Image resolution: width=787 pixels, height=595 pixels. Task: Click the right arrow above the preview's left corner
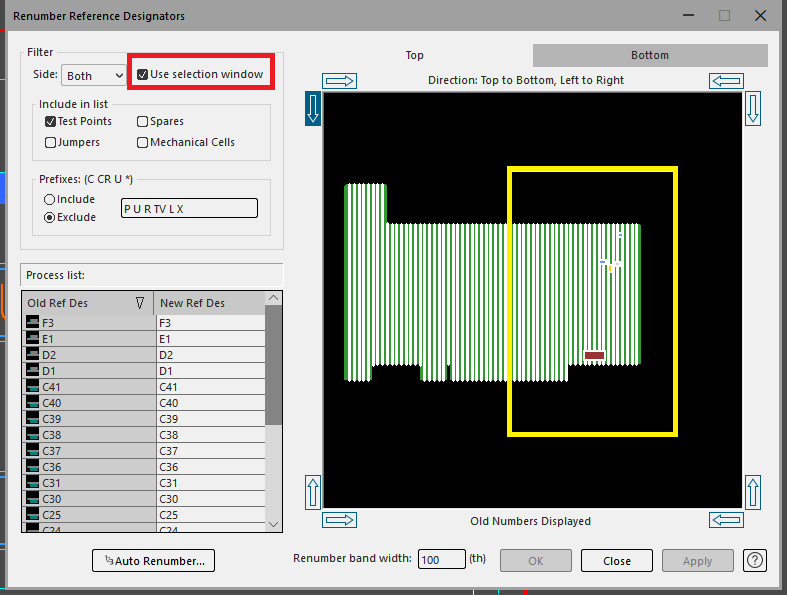pyautogui.click(x=340, y=81)
